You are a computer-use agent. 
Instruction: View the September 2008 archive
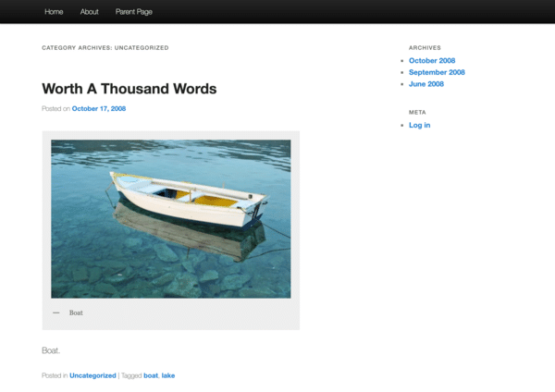[437, 72]
